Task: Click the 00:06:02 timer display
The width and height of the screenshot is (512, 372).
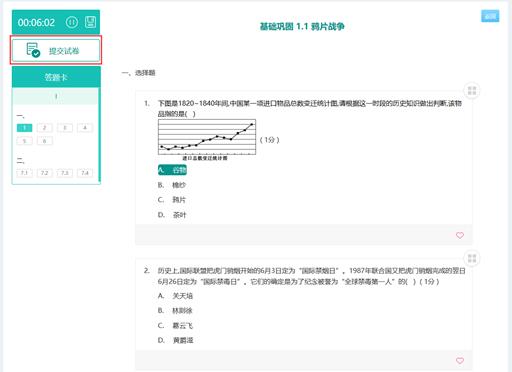Action: click(36, 22)
